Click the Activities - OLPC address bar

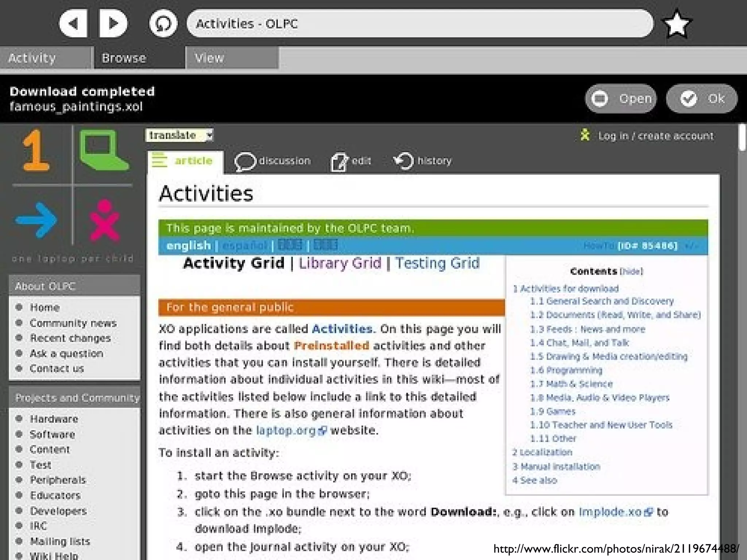coord(420,24)
